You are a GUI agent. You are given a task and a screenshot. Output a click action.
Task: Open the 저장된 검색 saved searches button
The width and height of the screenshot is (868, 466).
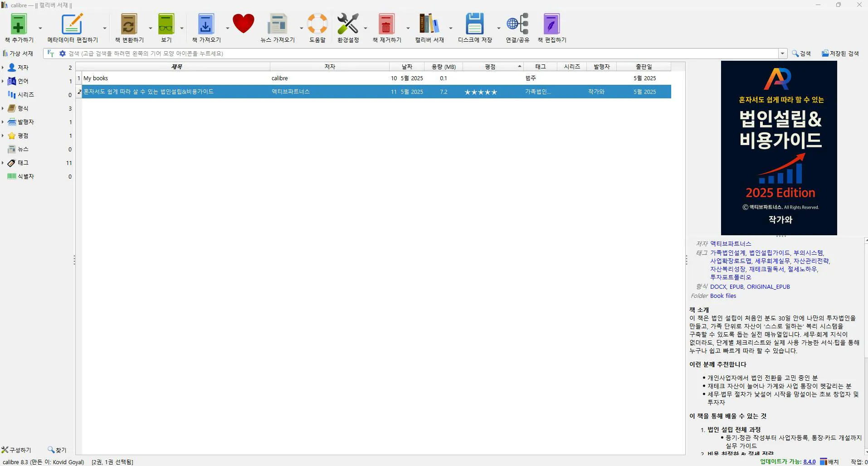click(840, 53)
